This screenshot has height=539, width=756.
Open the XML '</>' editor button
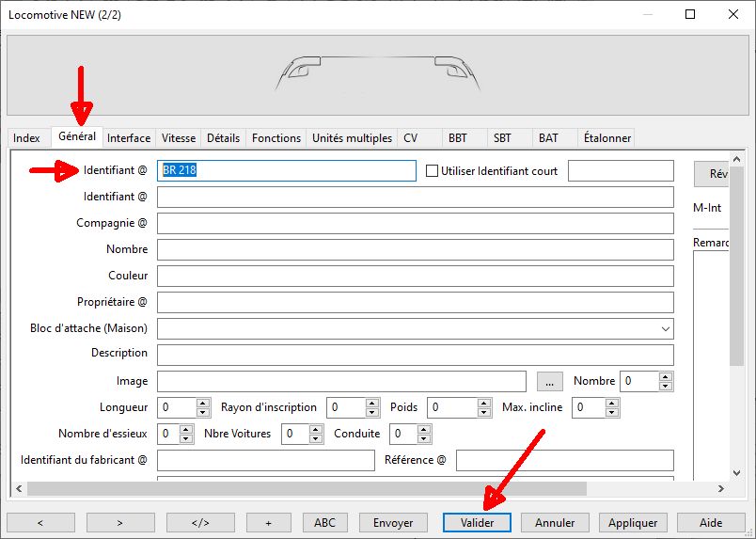200,523
